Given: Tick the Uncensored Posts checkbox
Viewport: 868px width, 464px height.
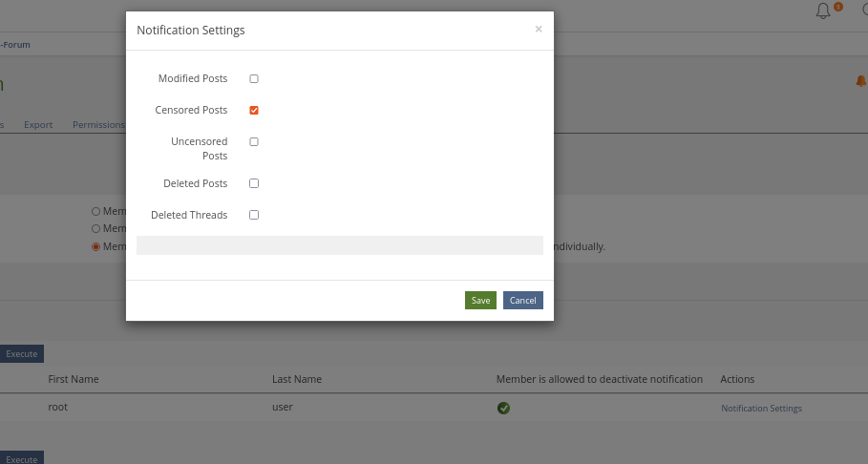Looking at the screenshot, I should [x=254, y=141].
